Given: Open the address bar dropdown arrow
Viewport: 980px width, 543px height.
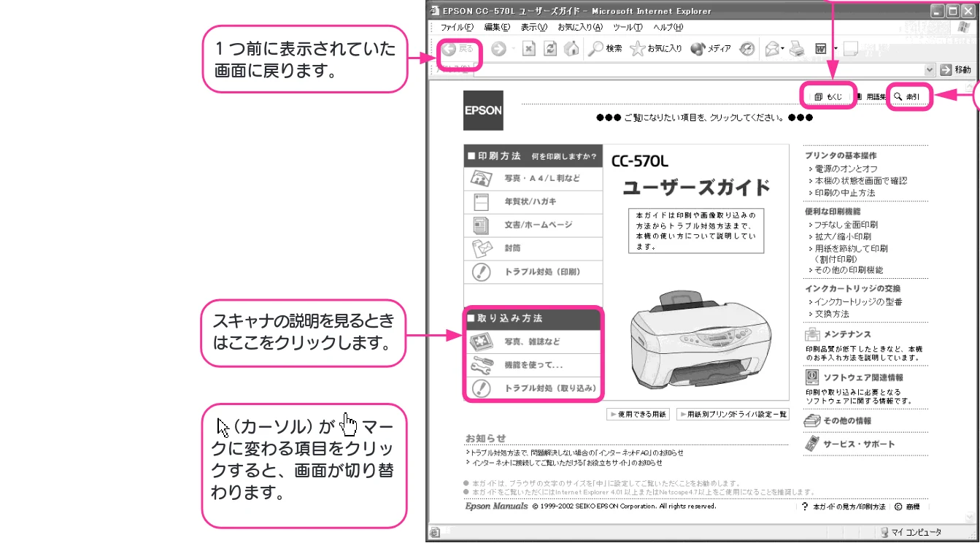Looking at the screenshot, I should click(x=930, y=69).
